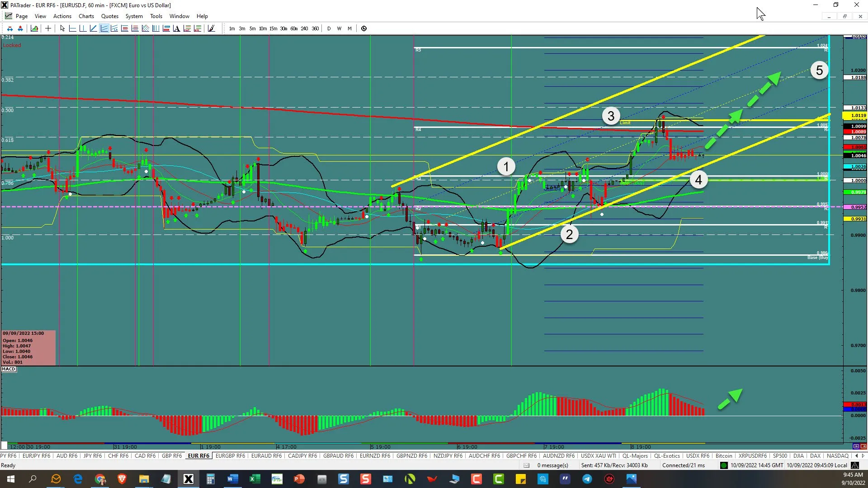The image size is (868, 488).
Task: Switch chart to monthly M timeframe
Action: [350, 28]
